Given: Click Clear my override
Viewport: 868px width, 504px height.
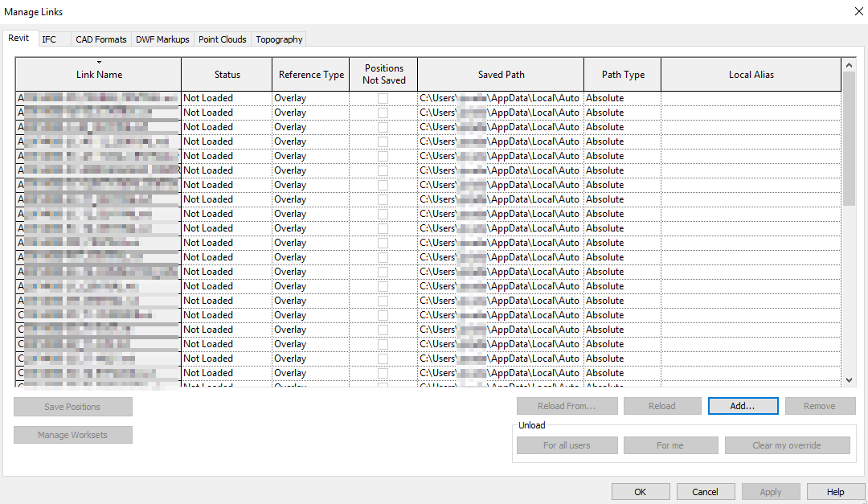Looking at the screenshot, I should 787,445.
